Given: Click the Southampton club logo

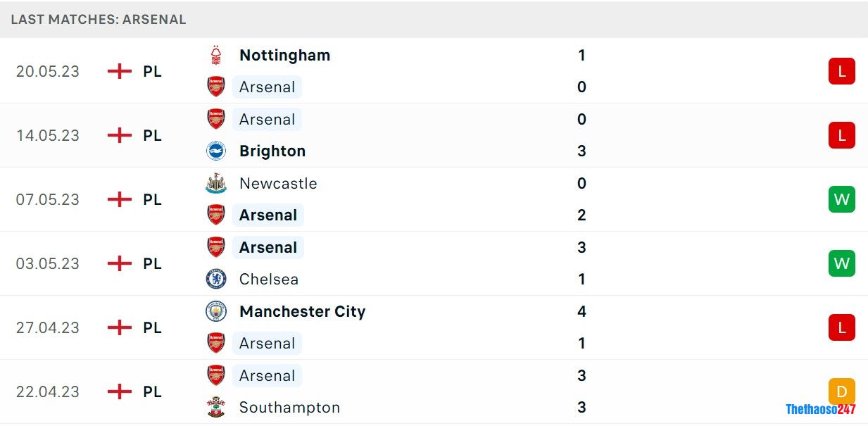Looking at the screenshot, I should tap(215, 407).
